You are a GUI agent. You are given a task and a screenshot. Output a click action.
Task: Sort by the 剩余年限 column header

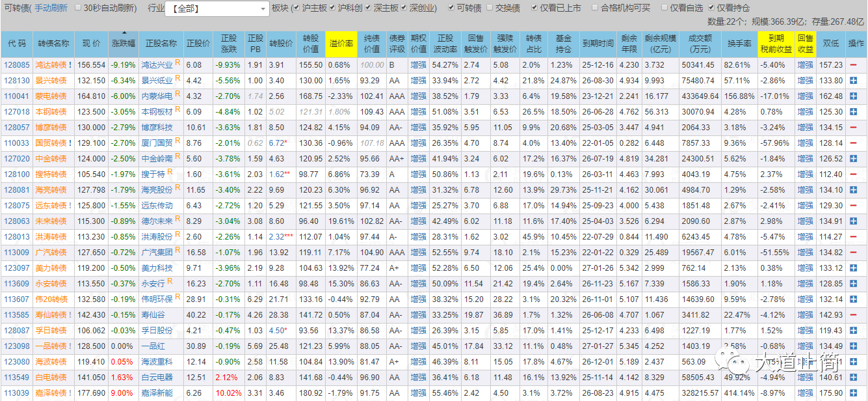coord(629,44)
